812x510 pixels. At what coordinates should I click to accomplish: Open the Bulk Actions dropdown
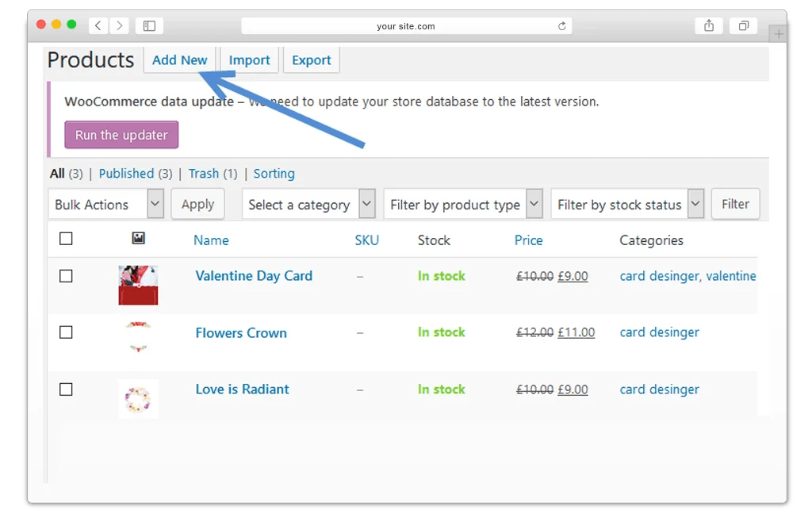click(x=105, y=204)
